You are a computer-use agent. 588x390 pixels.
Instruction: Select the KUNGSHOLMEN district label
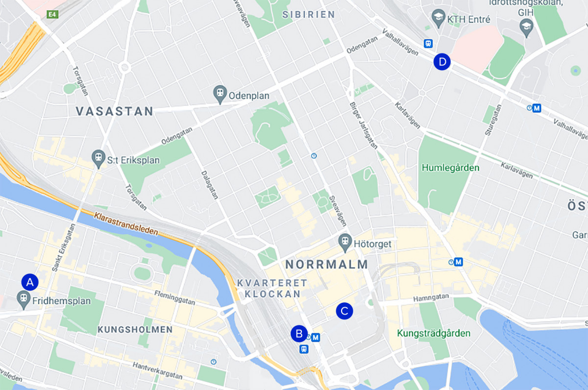pyautogui.click(x=135, y=329)
